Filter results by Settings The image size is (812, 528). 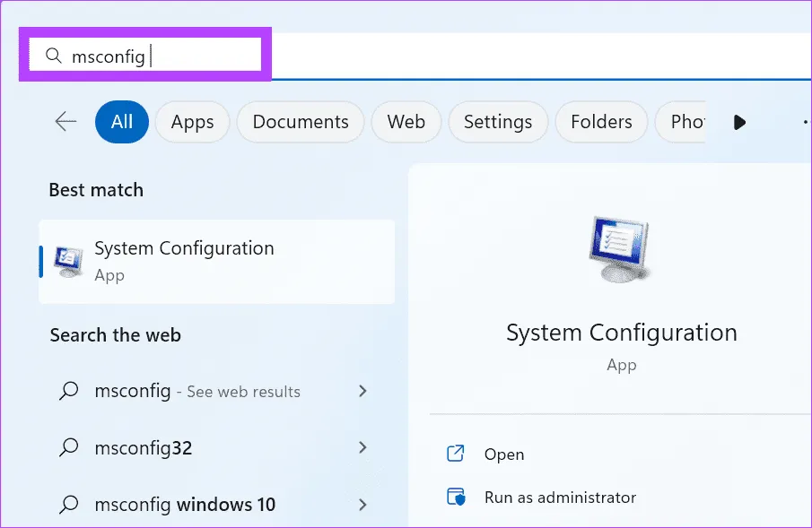tap(497, 122)
